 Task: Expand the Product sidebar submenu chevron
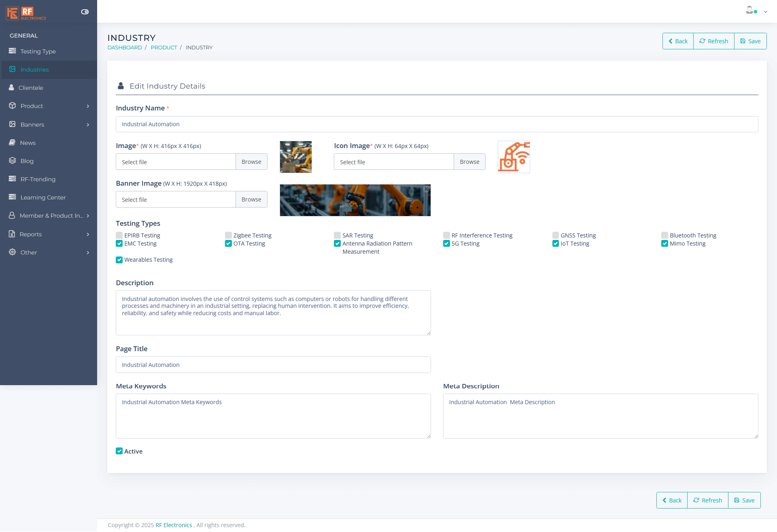88,106
